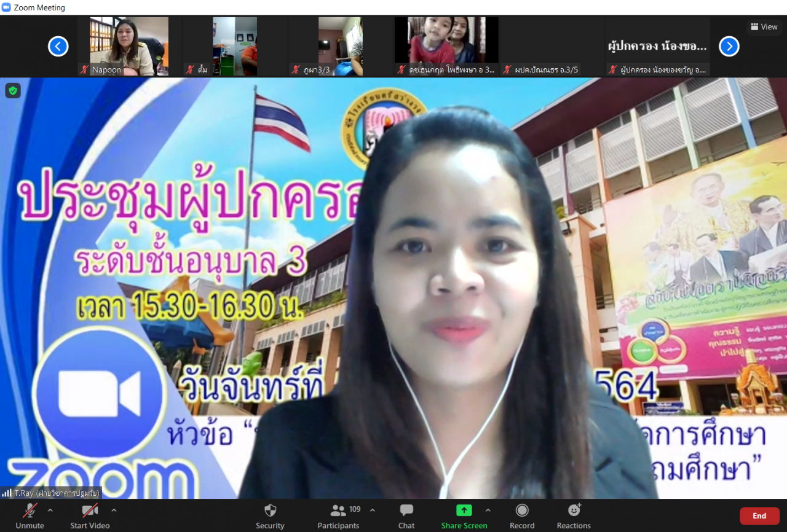The image size is (787, 532).
Task: Open video options arrow beside Start Video
Action: pyautogui.click(x=114, y=510)
